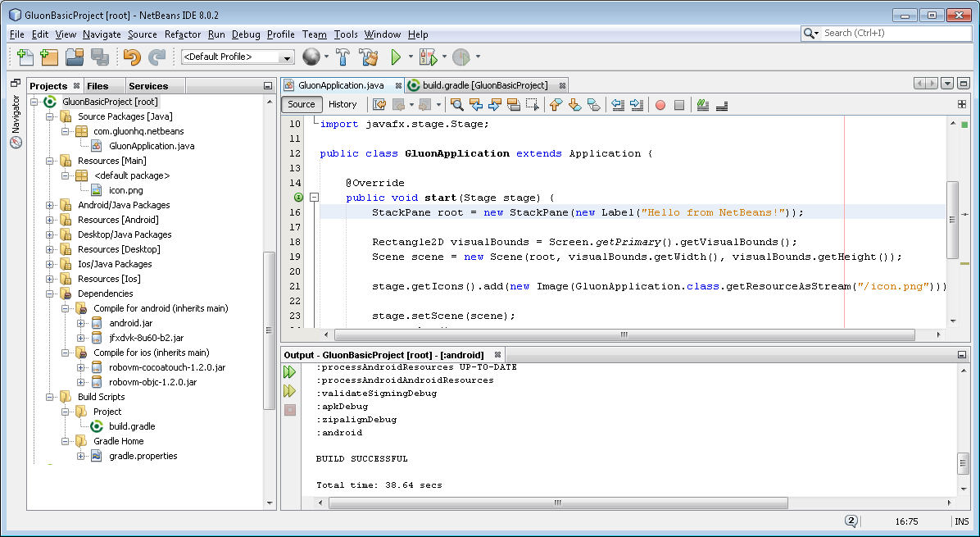Toggle Navigator side panel
980x537 pixels.
point(16,122)
